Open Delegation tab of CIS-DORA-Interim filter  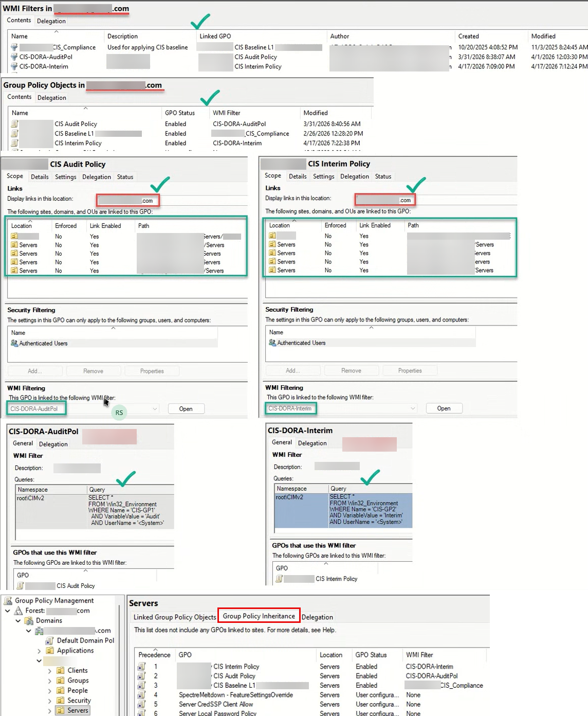click(x=312, y=443)
